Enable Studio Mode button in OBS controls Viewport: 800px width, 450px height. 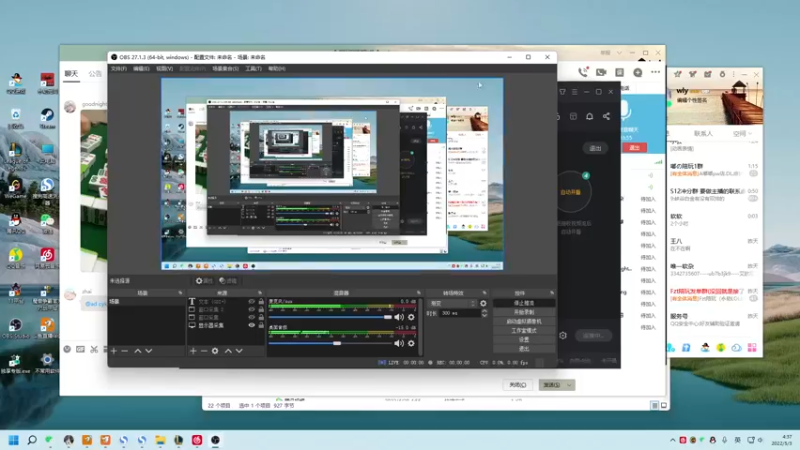(524, 331)
